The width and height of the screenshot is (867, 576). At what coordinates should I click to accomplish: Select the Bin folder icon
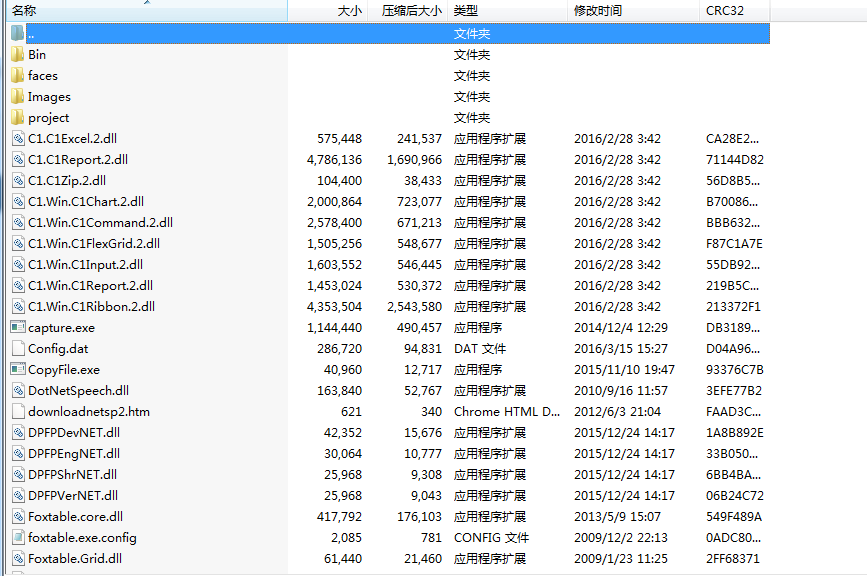(18, 55)
